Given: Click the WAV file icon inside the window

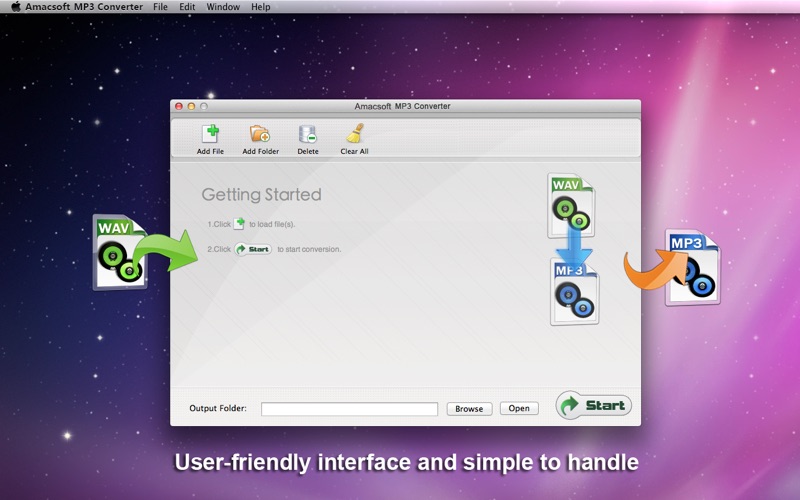Looking at the screenshot, I should [571, 205].
